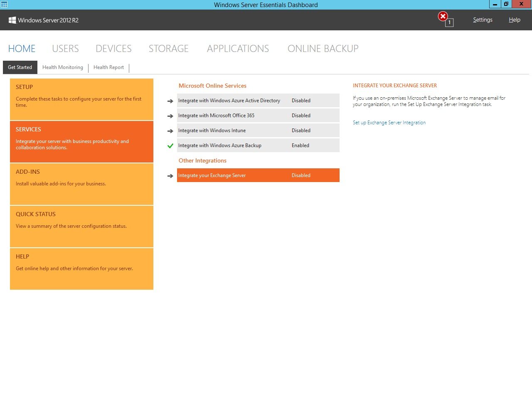
Task: Click the dashboard app icon in title bar
Action: (x=4, y=5)
